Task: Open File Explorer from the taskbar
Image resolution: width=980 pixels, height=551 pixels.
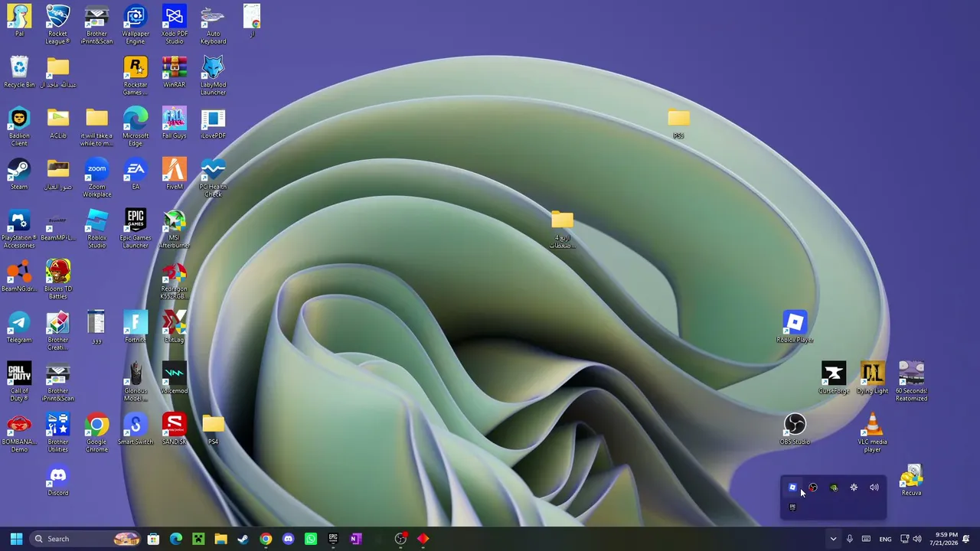Action: (220, 539)
